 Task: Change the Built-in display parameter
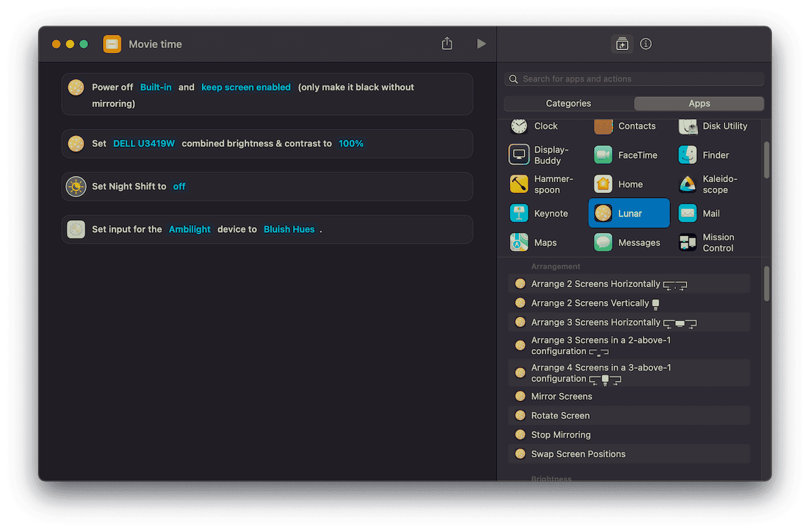[x=156, y=87]
